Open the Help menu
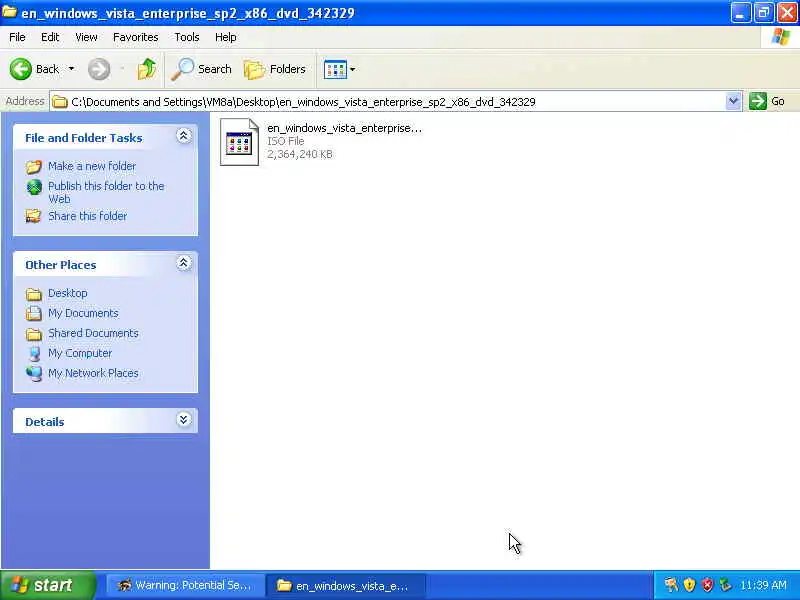This screenshot has width=800, height=600. (x=225, y=37)
